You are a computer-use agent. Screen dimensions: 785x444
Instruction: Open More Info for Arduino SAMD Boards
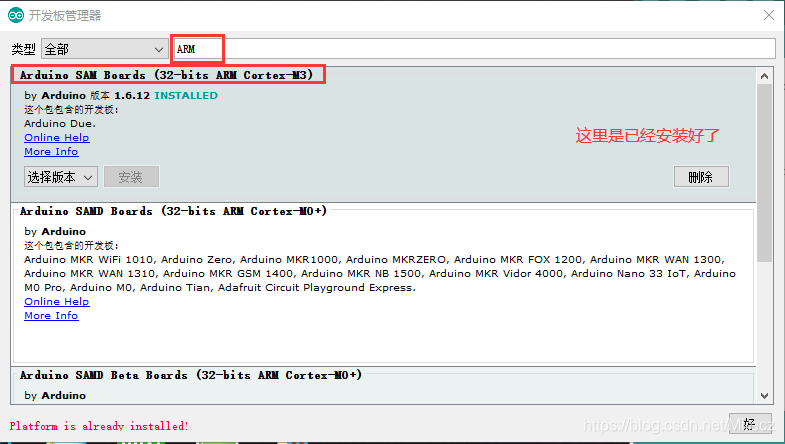point(51,316)
